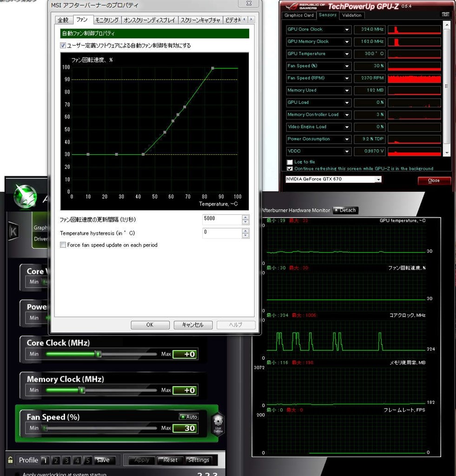Screen dimensions: 456x476
Task: Click the Detach button on Hardware Monitor
Action: tap(345, 210)
